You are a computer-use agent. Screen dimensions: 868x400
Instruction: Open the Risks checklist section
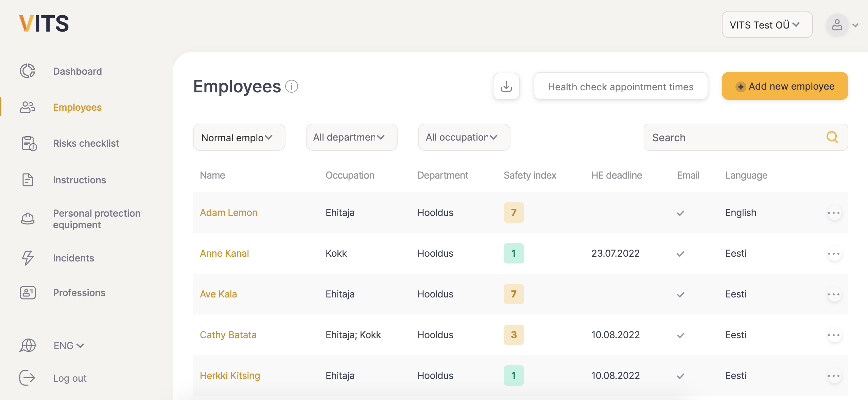(86, 143)
